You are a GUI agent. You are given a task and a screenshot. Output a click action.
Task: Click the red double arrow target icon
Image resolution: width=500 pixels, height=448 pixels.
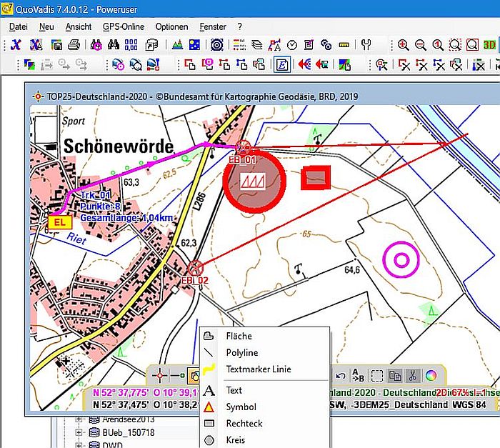coord(305,65)
